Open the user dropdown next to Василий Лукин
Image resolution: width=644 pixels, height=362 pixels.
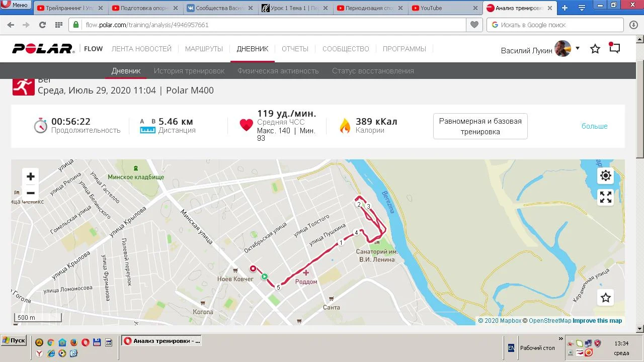[x=578, y=48]
